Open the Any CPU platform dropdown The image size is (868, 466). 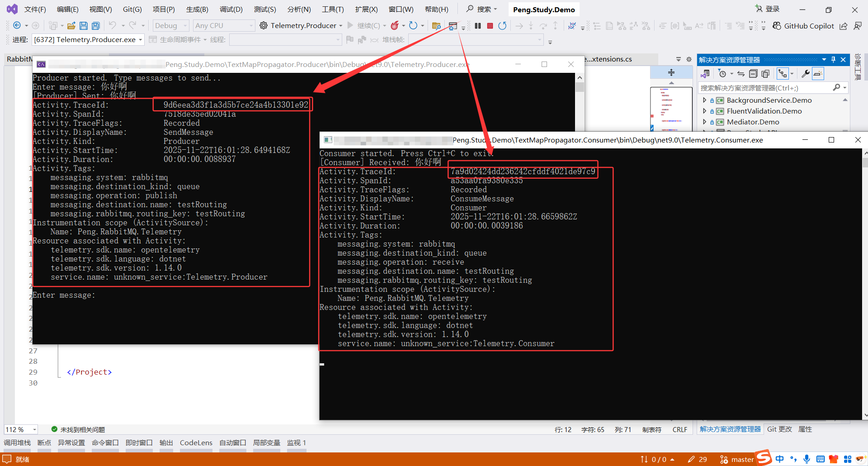pyautogui.click(x=224, y=26)
